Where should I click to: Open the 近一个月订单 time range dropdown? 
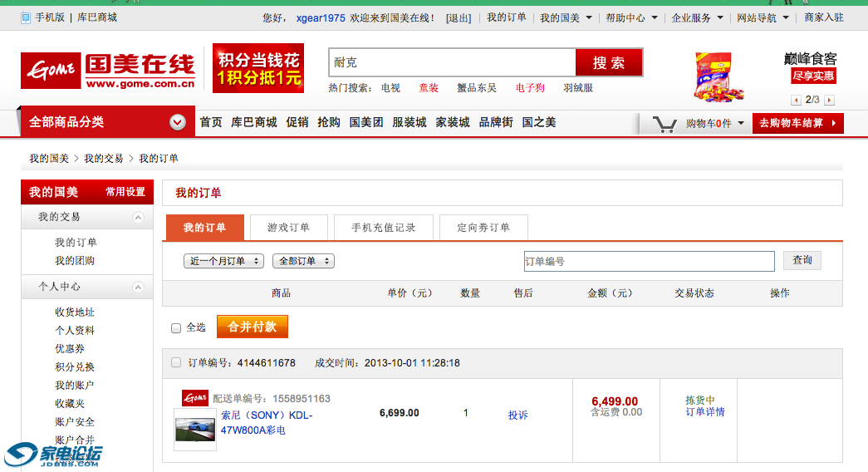point(223,261)
